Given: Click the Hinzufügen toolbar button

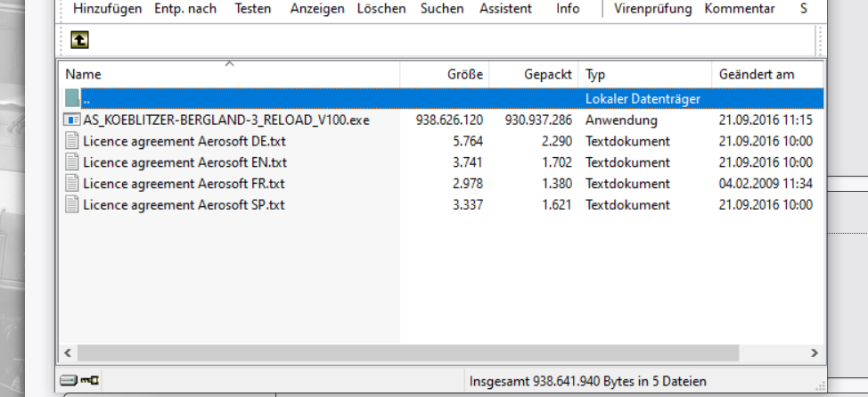Looking at the screenshot, I should coord(107,9).
